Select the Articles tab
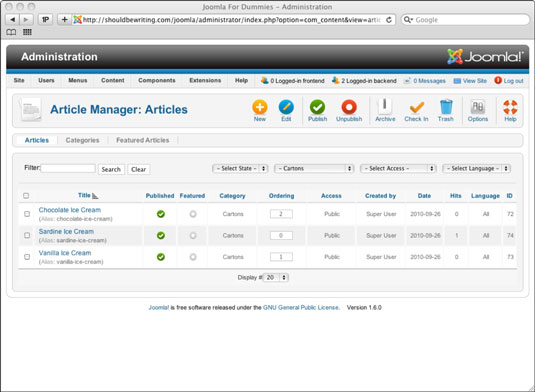The height and width of the screenshot is (392, 535). click(x=37, y=140)
